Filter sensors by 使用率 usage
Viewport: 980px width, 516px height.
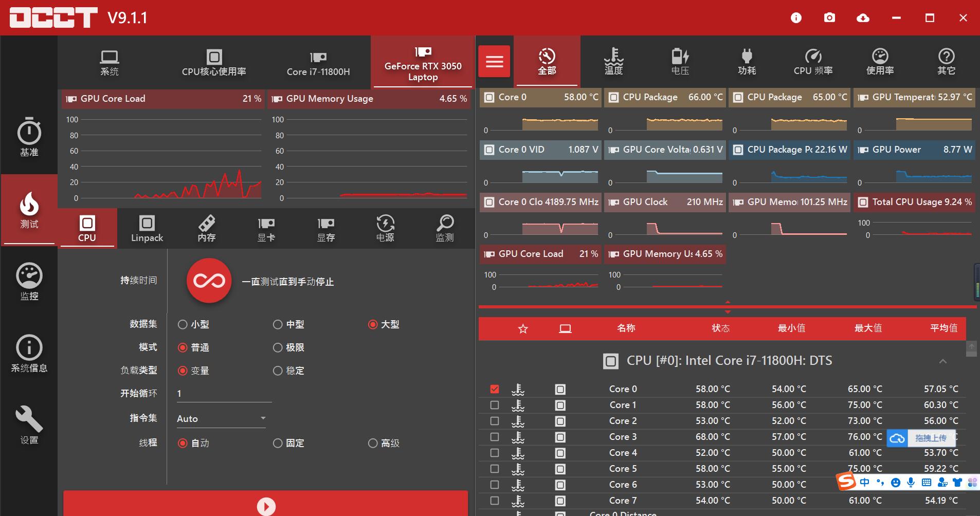[880, 62]
